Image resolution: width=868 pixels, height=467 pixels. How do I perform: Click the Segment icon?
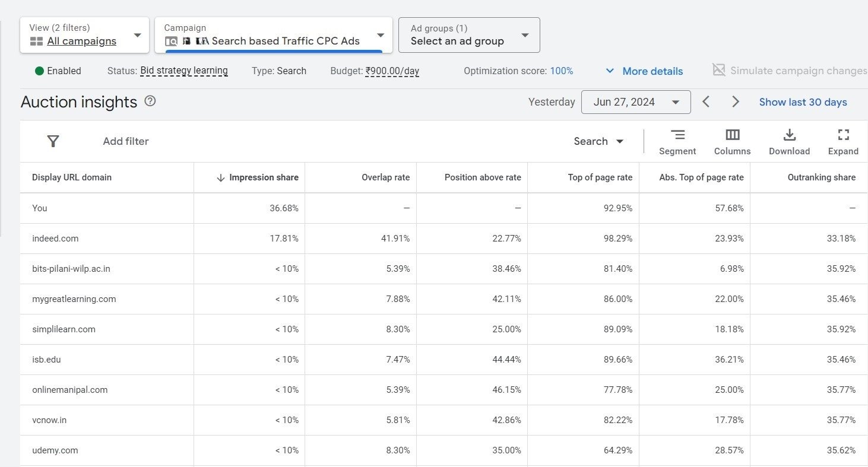point(677,141)
